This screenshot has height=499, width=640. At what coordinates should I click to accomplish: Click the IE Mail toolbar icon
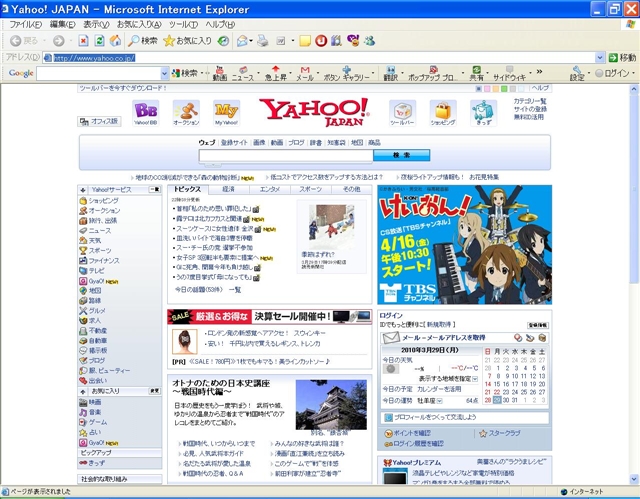coord(242,40)
